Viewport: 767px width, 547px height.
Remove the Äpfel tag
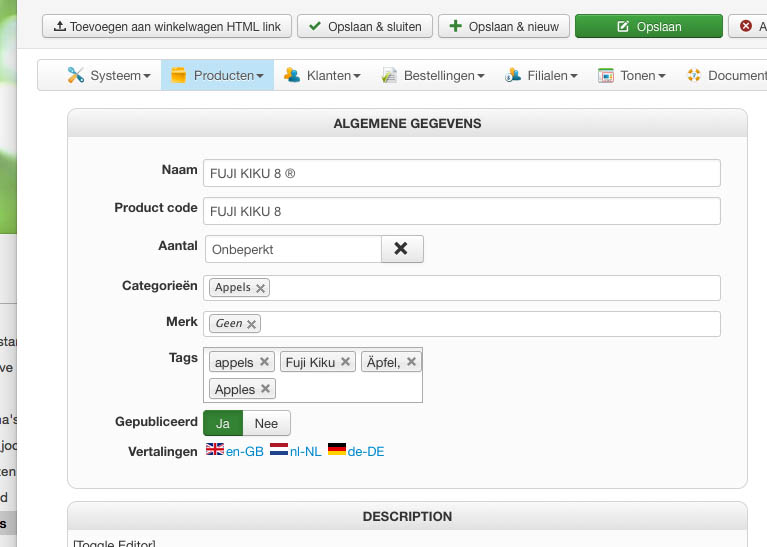(411, 362)
